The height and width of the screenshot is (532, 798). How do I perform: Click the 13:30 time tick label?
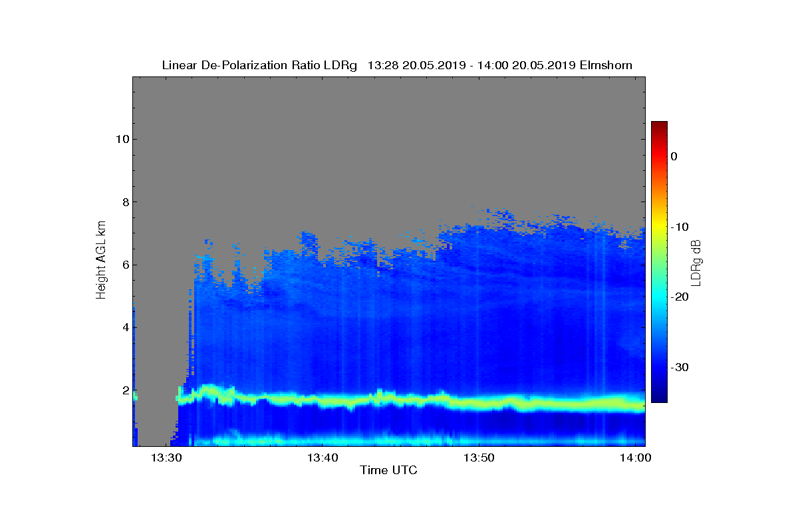coord(166,458)
